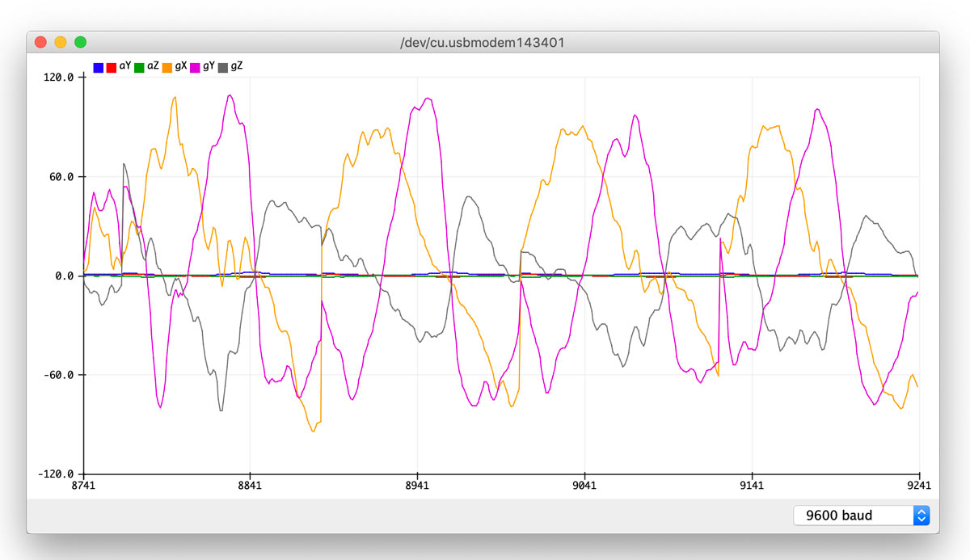Screen dimensions: 970x560
Task: Click the gray gZ legend swatch
Action: (x=223, y=68)
